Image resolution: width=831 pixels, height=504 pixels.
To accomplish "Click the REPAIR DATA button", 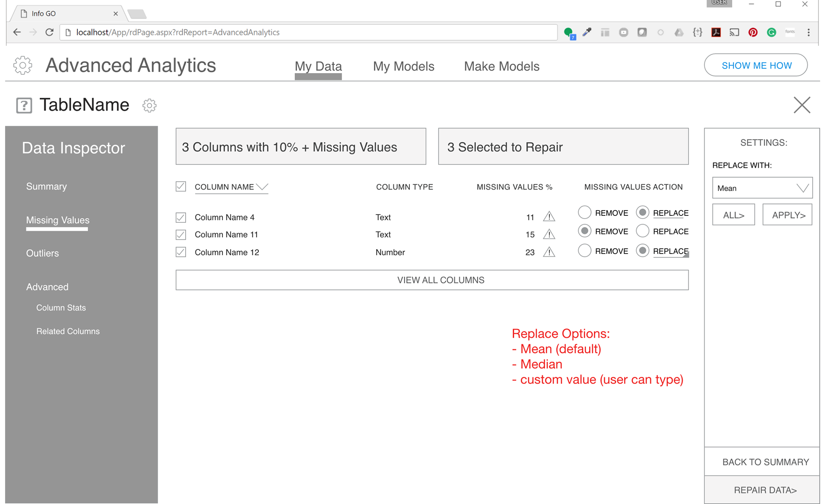I will [x=765, y=490].
